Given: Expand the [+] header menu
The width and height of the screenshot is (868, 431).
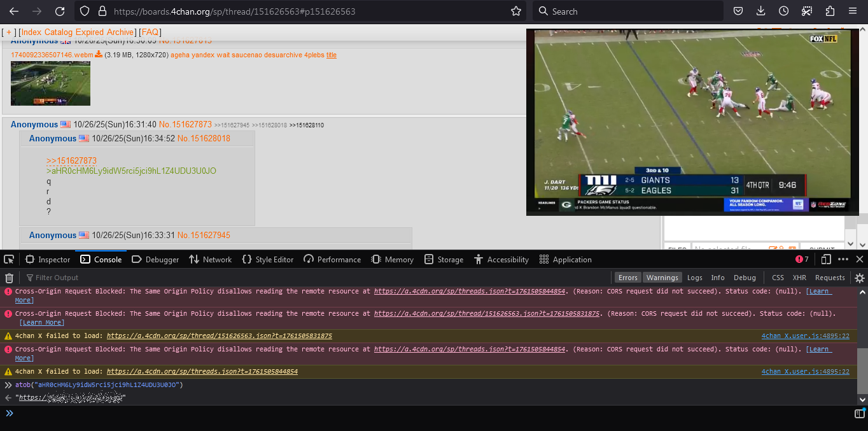Looking at the screenshot, I should pos(10,32).
